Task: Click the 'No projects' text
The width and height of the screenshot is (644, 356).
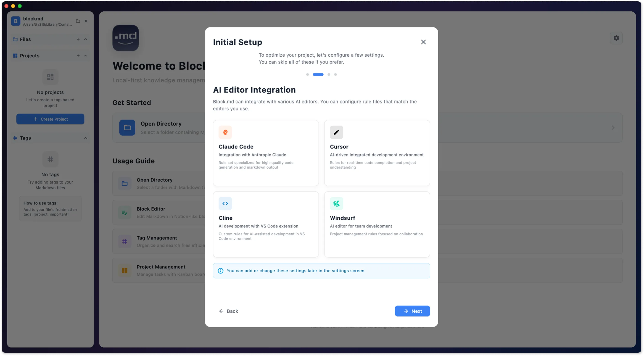Action: click(50, 92)
